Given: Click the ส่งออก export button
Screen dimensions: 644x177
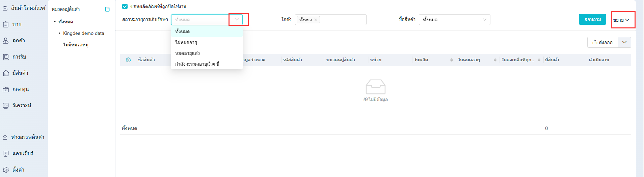Looking at the screenshot, I should click(x=602, y=42).
